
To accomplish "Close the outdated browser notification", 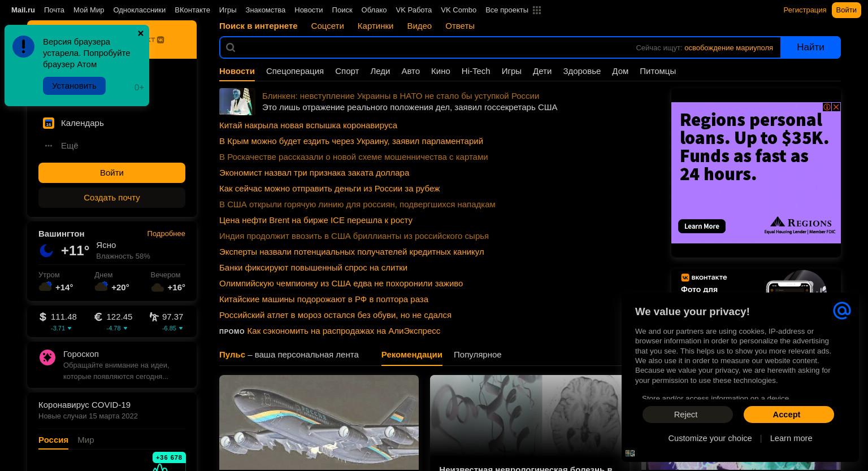I will point(141,33).
